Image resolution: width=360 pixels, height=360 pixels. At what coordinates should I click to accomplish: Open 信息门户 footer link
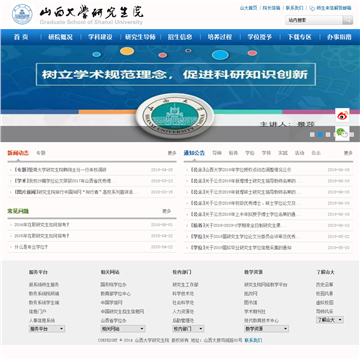point(37,312)
